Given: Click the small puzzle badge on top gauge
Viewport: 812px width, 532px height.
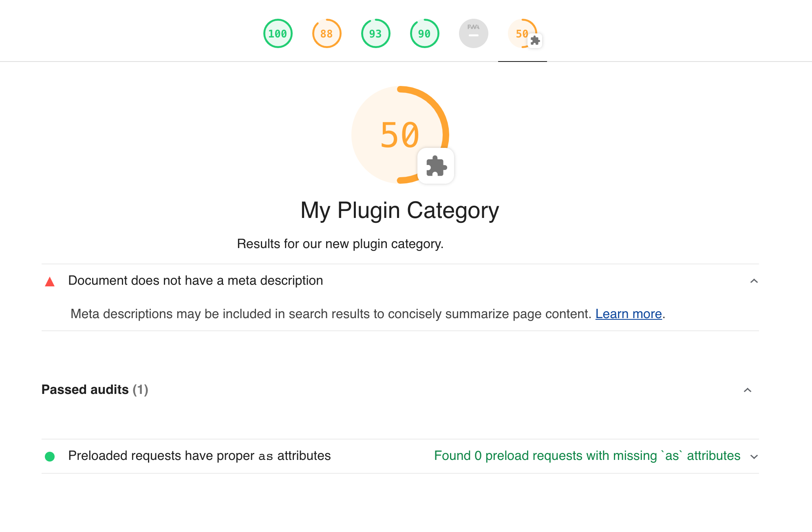Looking at the screenshot, I should click(535, 41).
